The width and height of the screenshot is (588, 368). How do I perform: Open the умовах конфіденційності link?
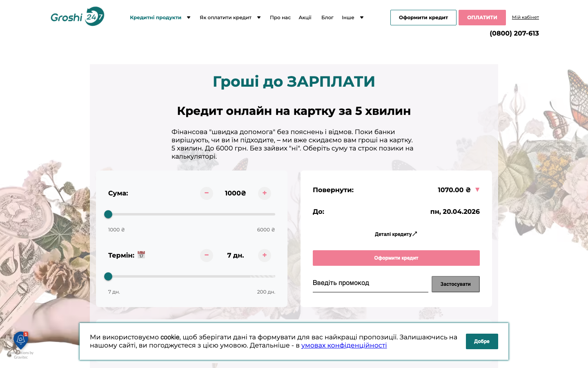tap(344, 345)
